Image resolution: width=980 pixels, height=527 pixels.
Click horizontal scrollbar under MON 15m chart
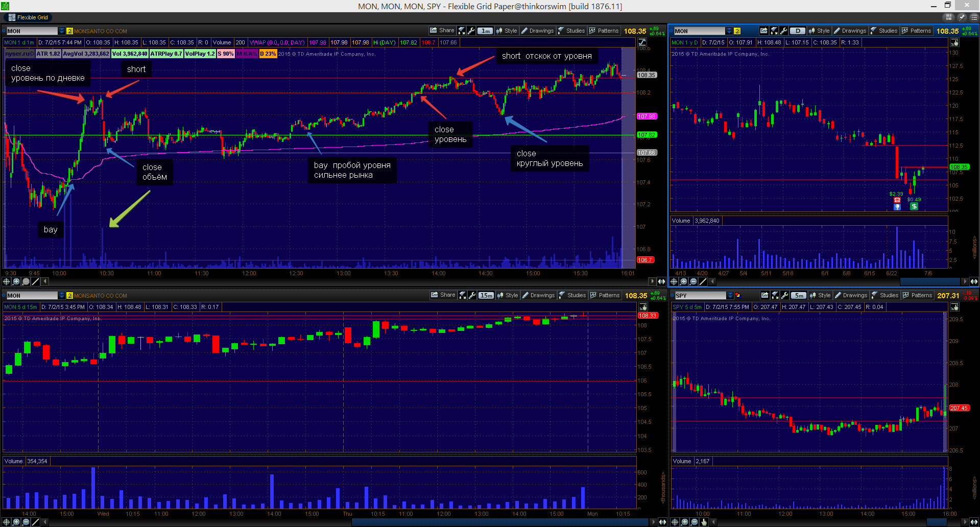[x=500, y=522]
